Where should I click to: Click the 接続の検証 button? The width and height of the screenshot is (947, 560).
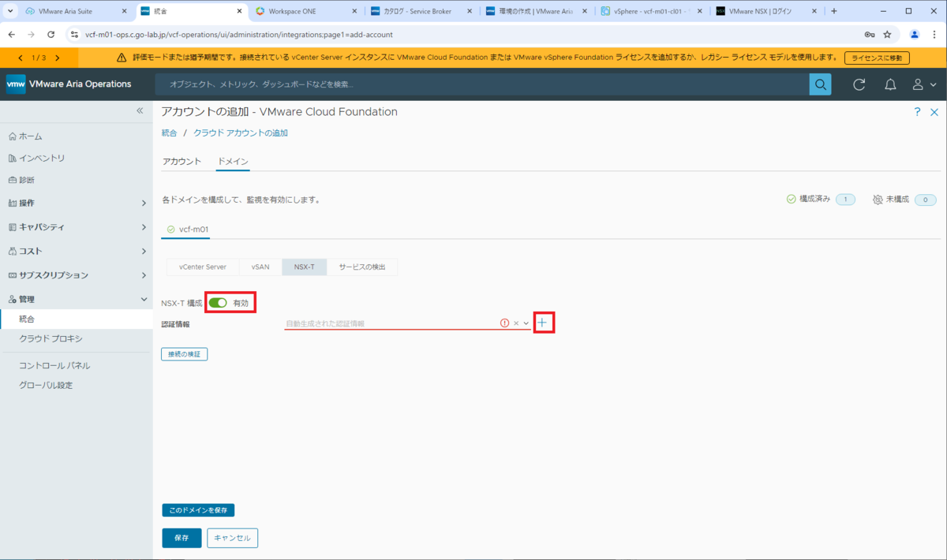[x=185, y=354]
